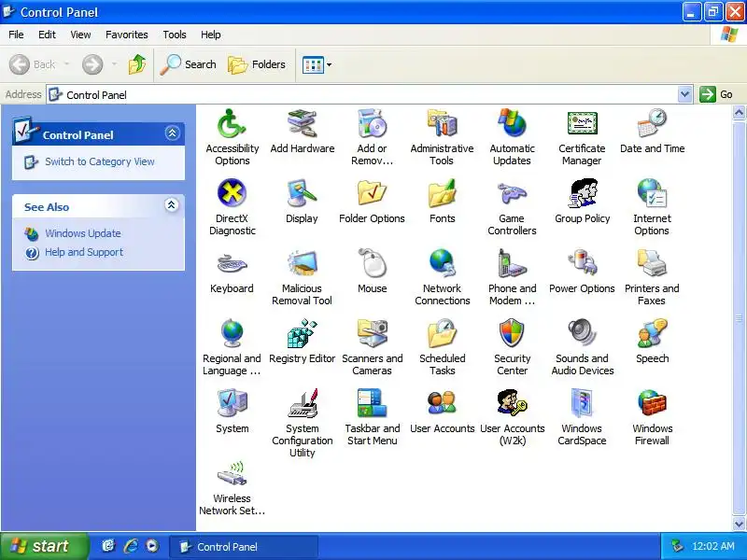The image size is (747, 560).
Task: Select the User Accounts icon
Action: pos(442,404)
